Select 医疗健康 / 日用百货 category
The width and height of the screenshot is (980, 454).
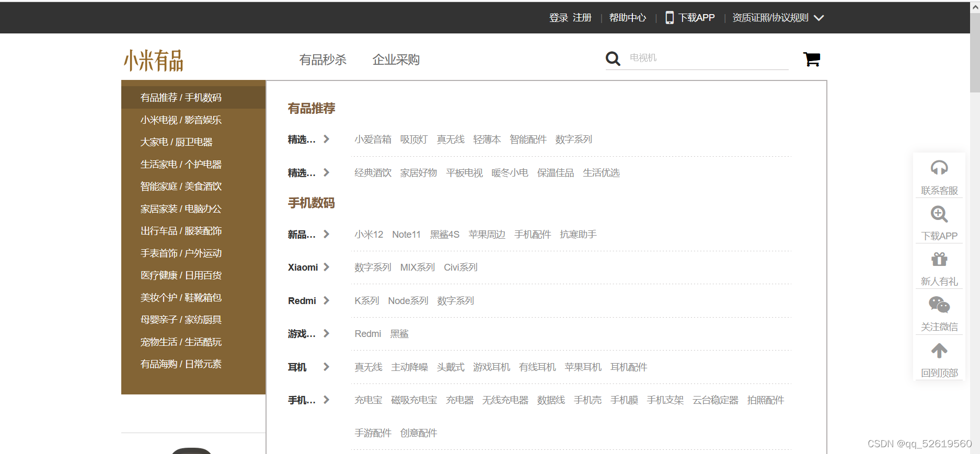[193, 275]
